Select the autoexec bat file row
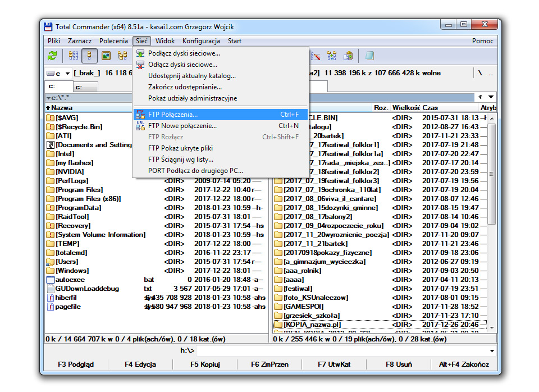 [x=156, y=280]
